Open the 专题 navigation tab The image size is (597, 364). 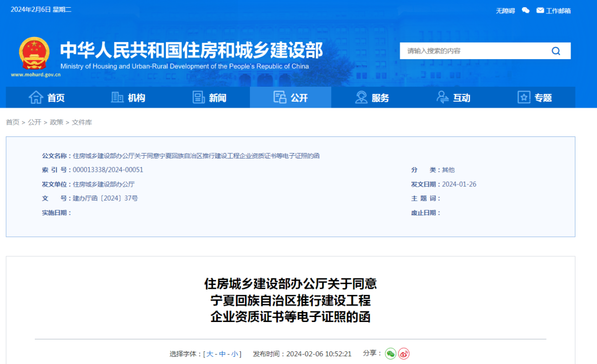click(x=535, y=98)
